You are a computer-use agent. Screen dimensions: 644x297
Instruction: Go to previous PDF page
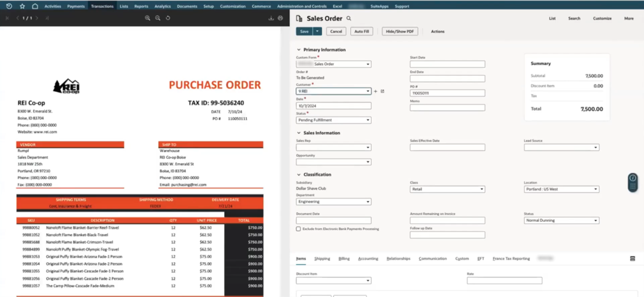coord(17,18)
